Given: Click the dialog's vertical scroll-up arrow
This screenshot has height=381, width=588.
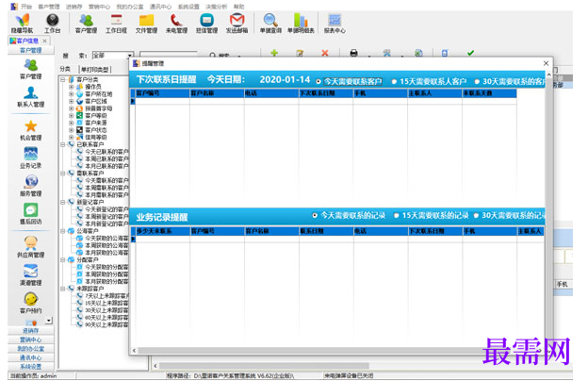Looking at the screenshot, I should [548, 75].
